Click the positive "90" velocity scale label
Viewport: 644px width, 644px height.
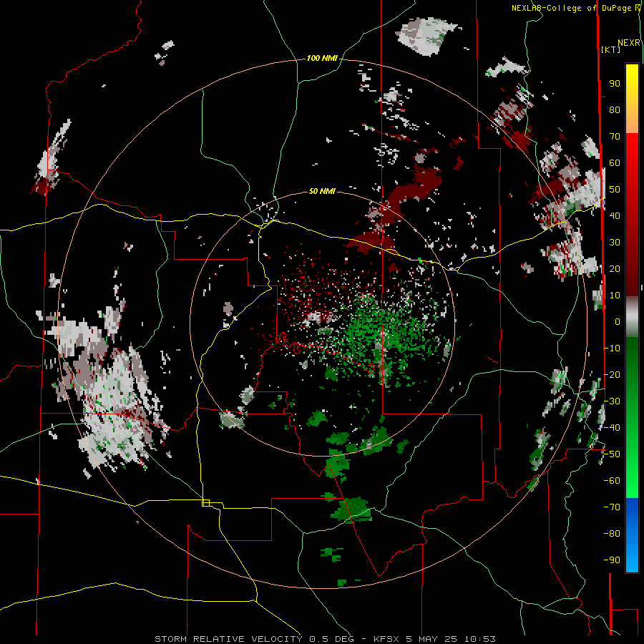pos(615,84)
